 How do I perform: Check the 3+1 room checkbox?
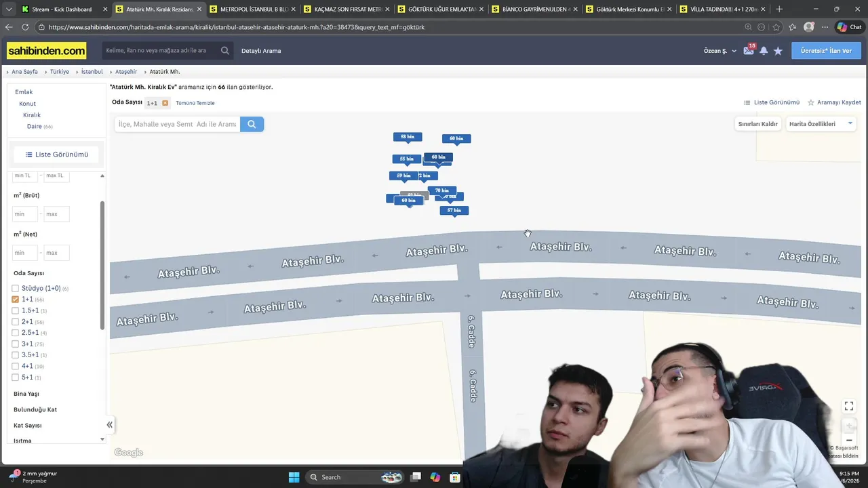[x=16, y=344]
